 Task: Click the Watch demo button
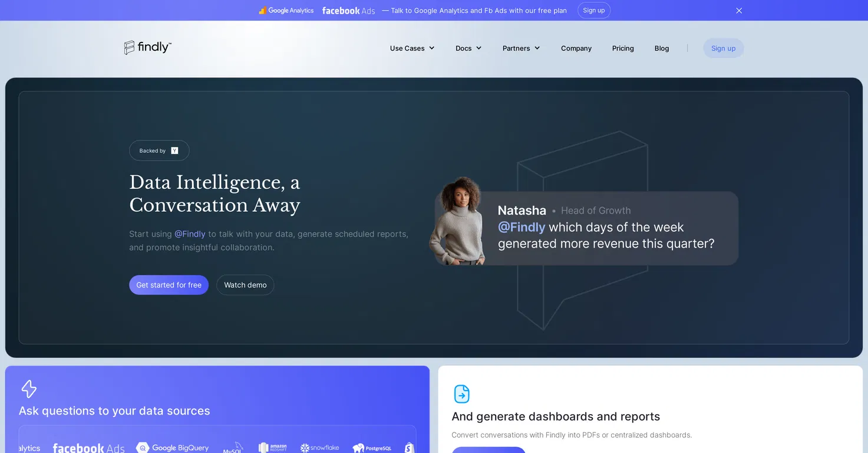[245, 285]
